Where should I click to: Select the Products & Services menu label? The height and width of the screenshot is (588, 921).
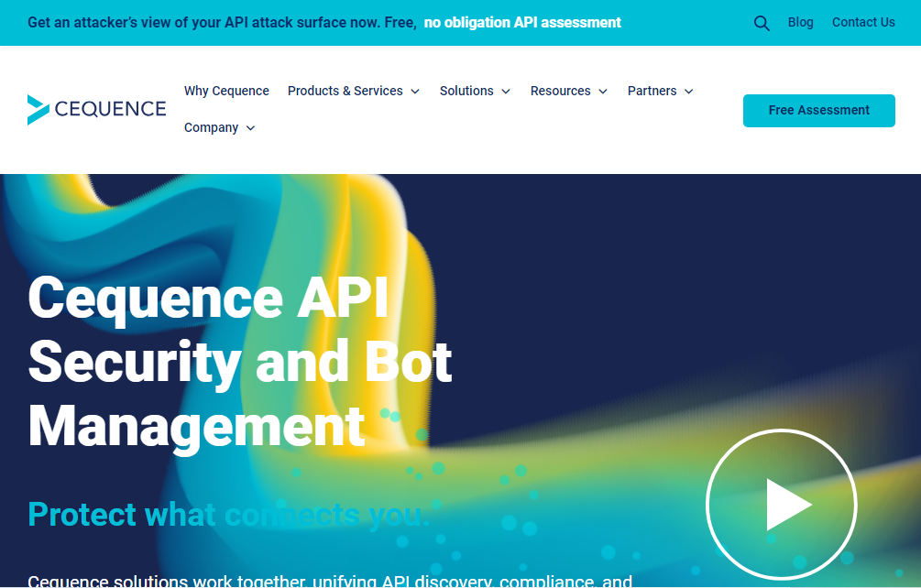coord(345,91)
